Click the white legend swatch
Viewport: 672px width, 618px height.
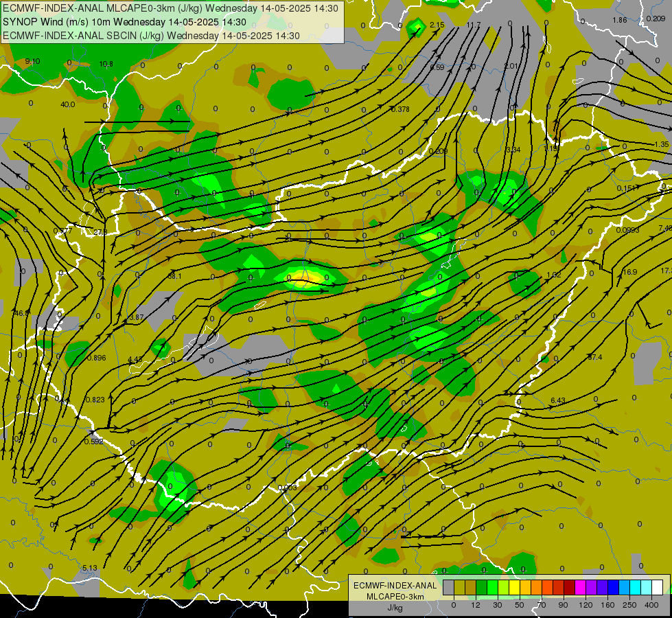coord(658,587)
